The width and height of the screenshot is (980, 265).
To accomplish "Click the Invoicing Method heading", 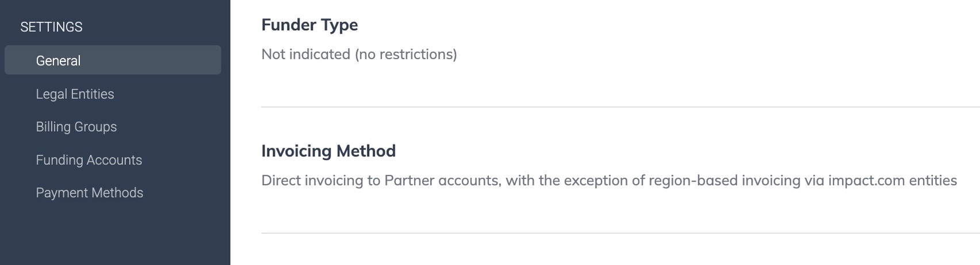I will click(328, 151).
